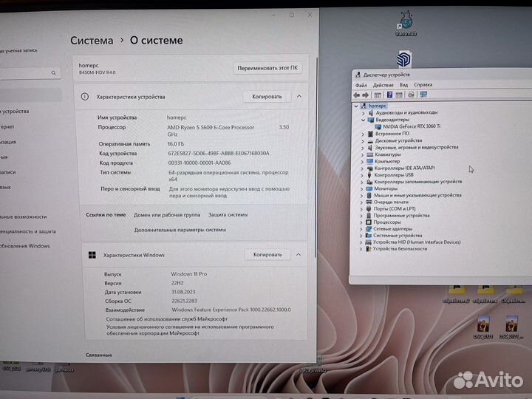
Task: Select Компьютер tree item
Action: click(x=387, y=162)
